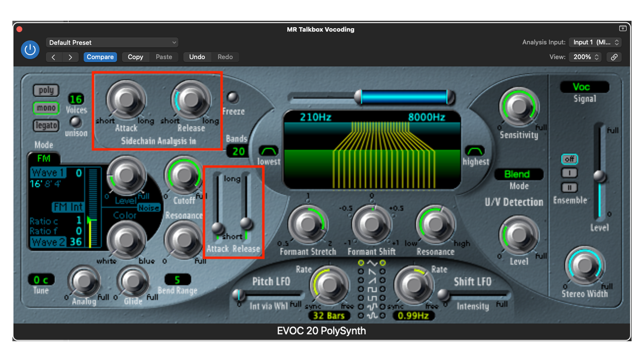Toggle the blue plug-in power button
The height and width of the screenshot is (362, 644).
coord(30,50)
